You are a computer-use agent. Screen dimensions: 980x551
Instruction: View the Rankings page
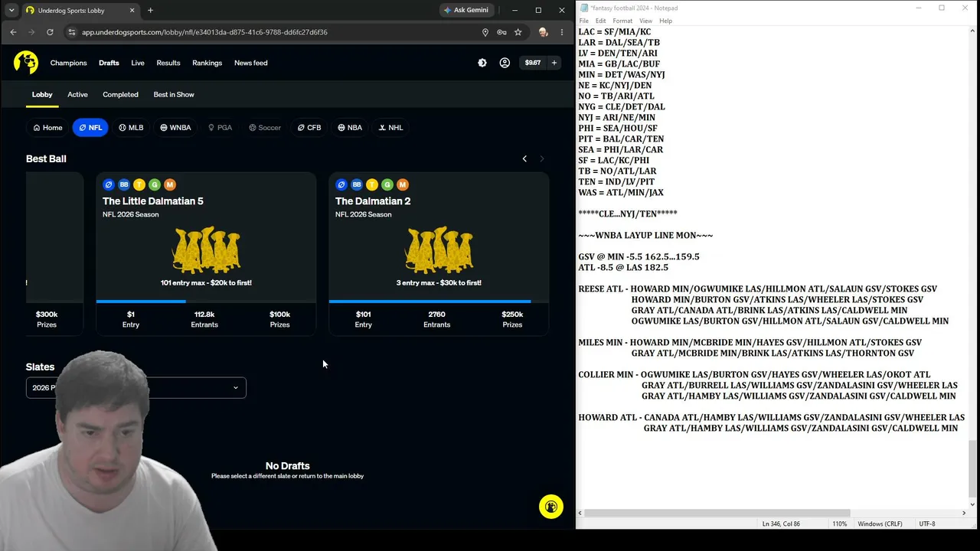coord(207,63)
